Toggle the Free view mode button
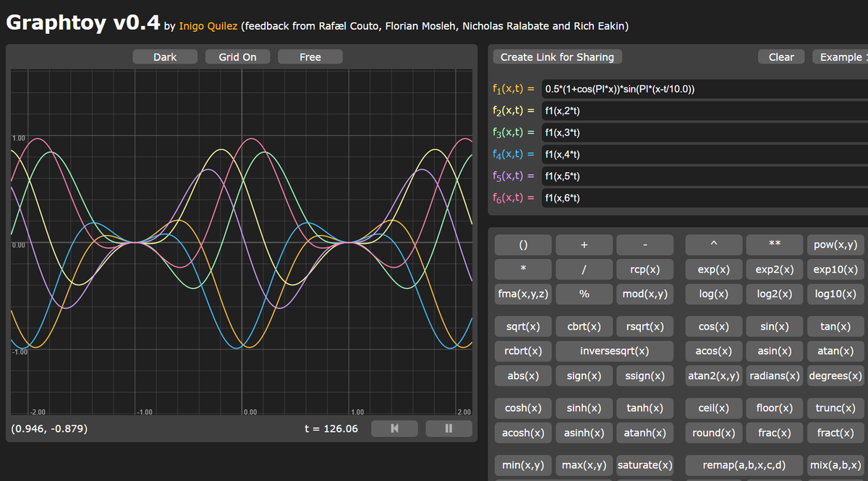 [x=310, y=56]
